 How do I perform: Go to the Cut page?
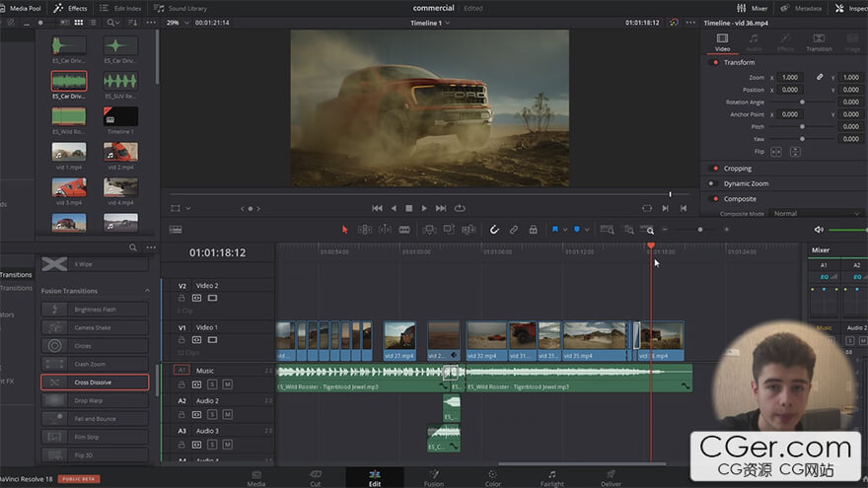click(x=316, y=478)
